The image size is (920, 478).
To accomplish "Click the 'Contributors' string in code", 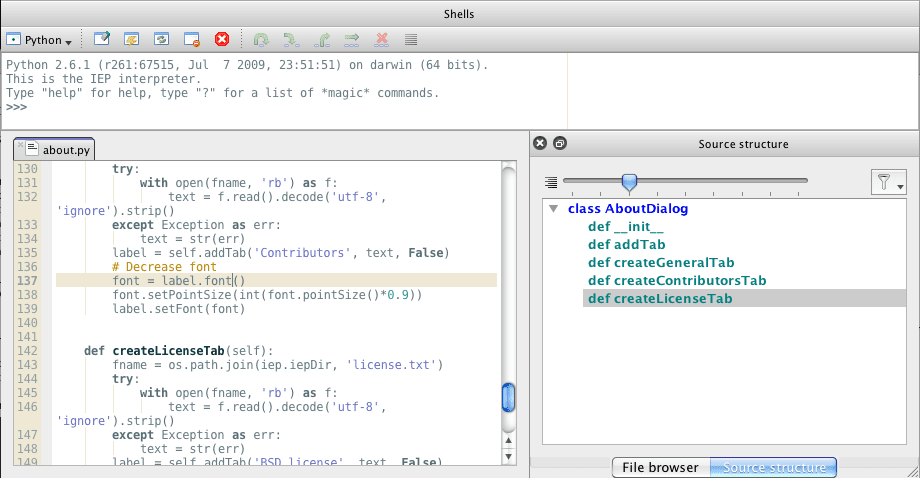I will coord(302,253).
